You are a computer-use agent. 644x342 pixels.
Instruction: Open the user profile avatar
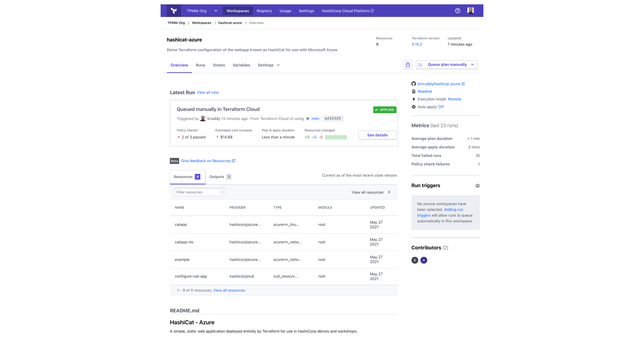pyautogui.click(x=470, y=10)
